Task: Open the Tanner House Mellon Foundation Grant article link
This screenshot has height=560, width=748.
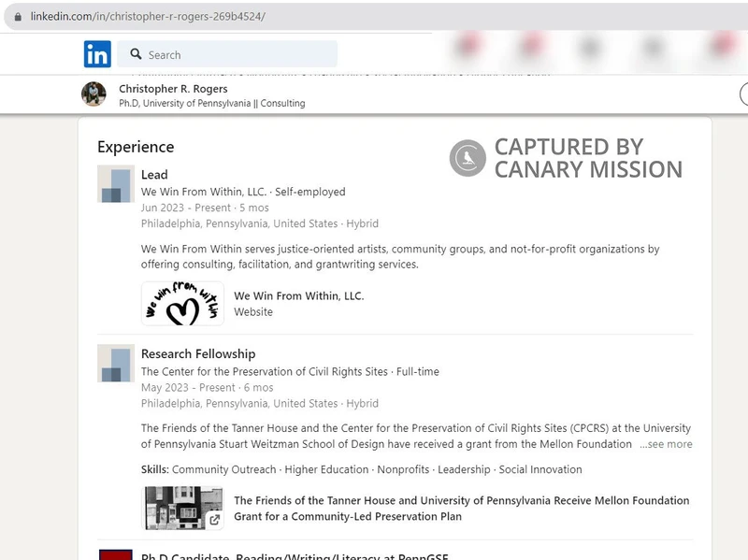Action: [x=462, y=508]
